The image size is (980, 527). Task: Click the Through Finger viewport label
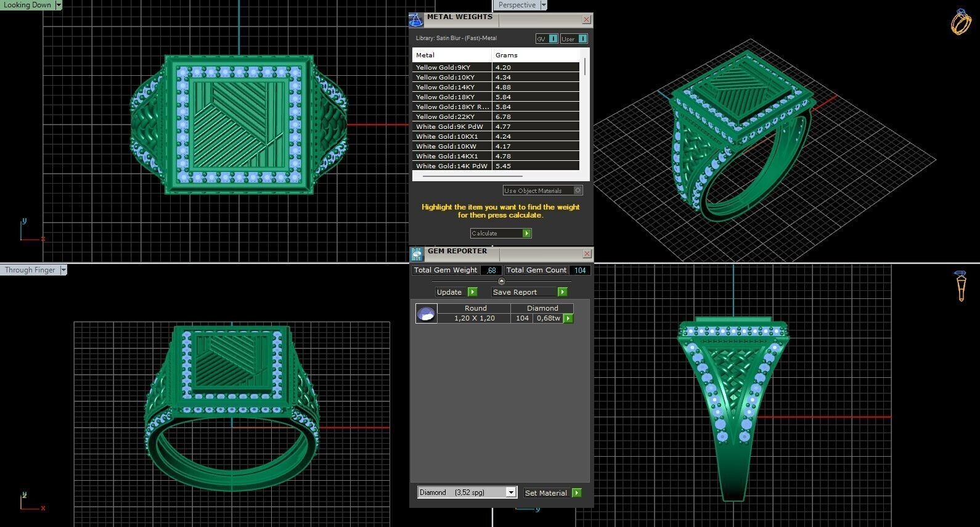tap(30, 270)
